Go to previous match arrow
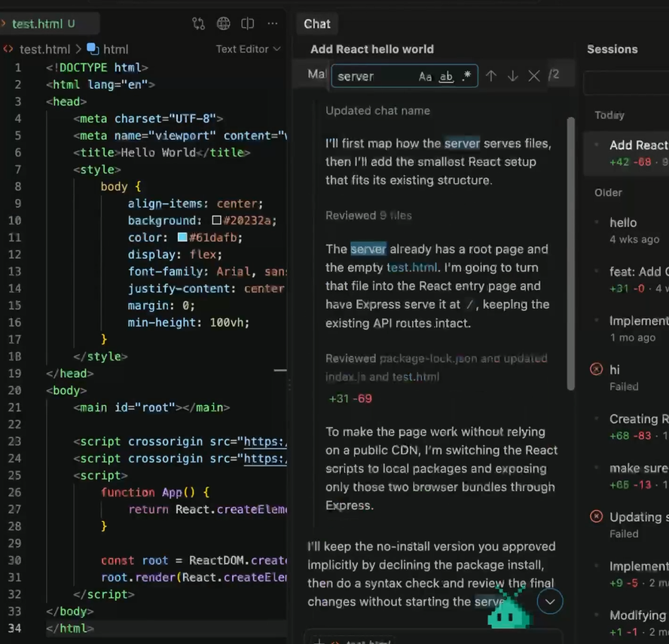This screenshot has height=644, width=669. point(491,76)
